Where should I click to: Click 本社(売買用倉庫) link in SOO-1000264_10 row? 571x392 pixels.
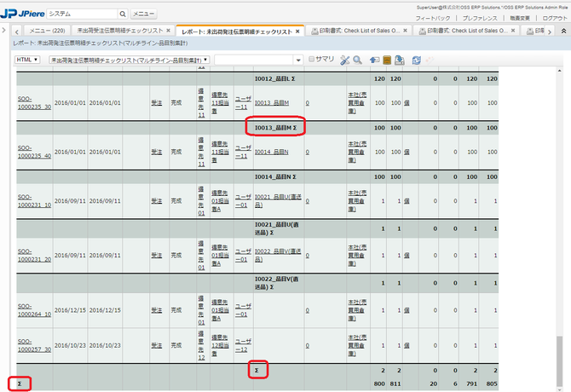pyautogui.click(x=357, y=310)
